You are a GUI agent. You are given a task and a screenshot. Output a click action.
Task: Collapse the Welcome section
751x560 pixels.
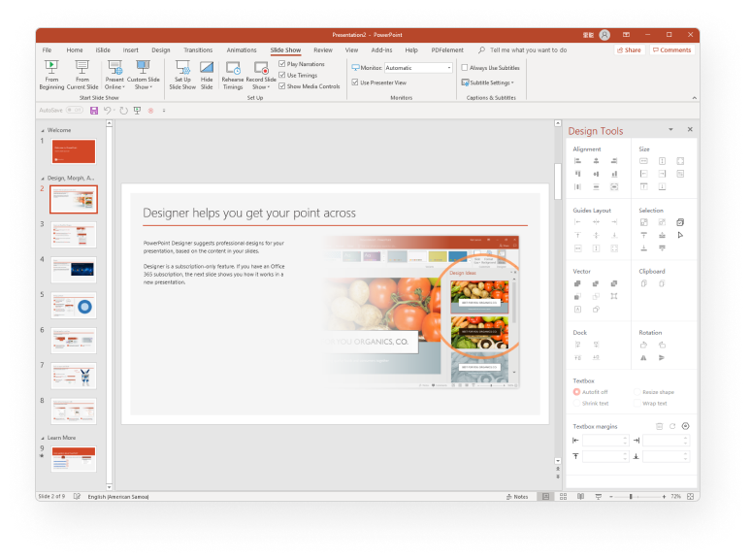pyautogui.click(x=43, y=130)
